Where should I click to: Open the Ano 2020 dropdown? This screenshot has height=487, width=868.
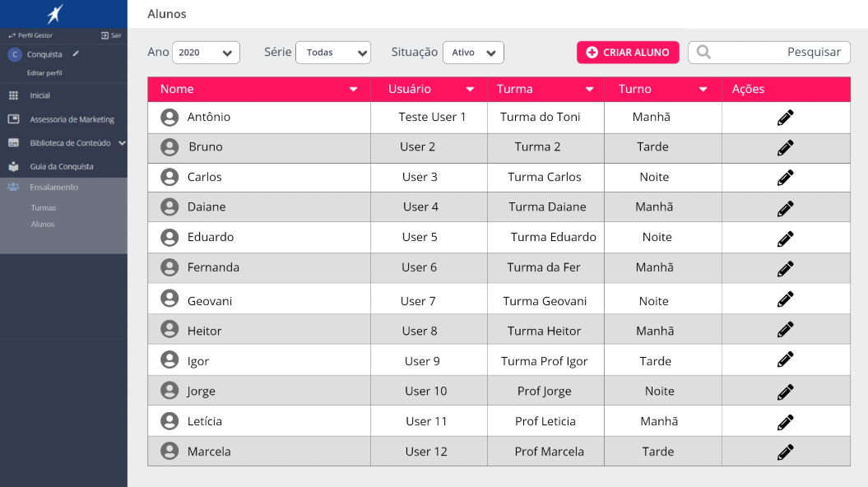[206, 53]
